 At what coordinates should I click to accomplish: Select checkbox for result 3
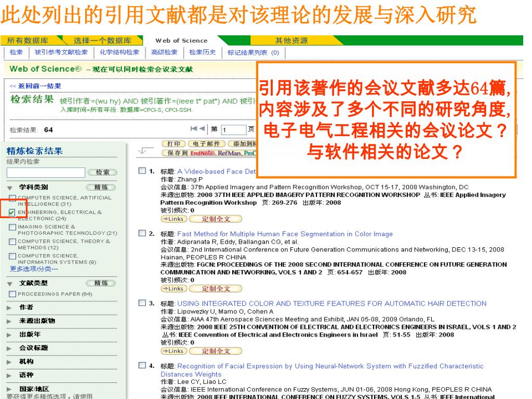point(142,303)
